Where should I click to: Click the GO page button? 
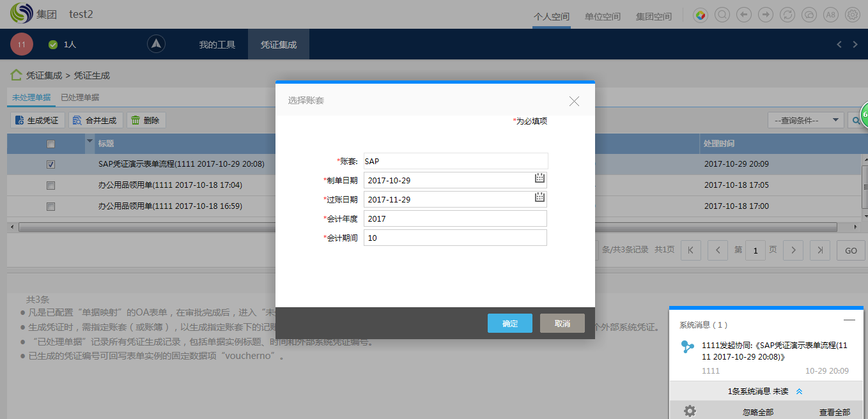pyautogui.click(x=851, y=250)
